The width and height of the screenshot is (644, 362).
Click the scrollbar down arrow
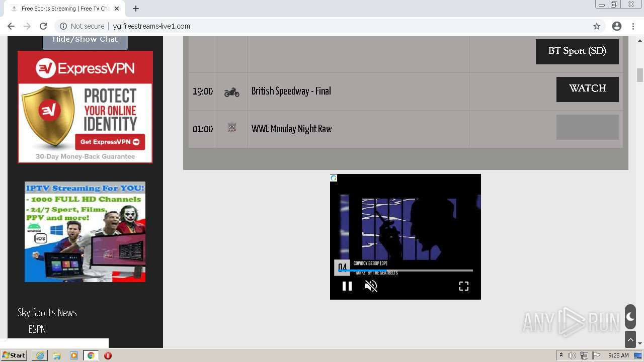[640, 343]
